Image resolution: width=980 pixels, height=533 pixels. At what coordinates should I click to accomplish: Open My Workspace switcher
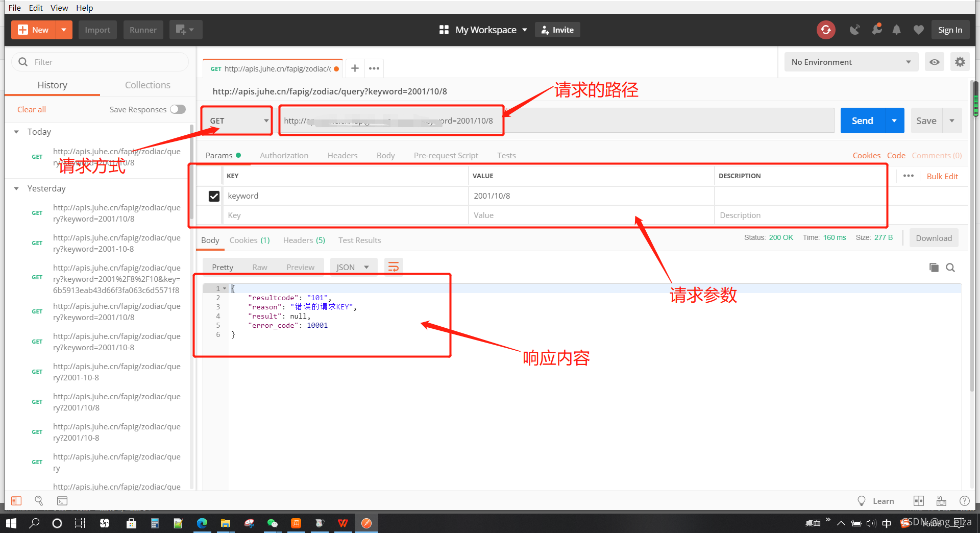483,30
